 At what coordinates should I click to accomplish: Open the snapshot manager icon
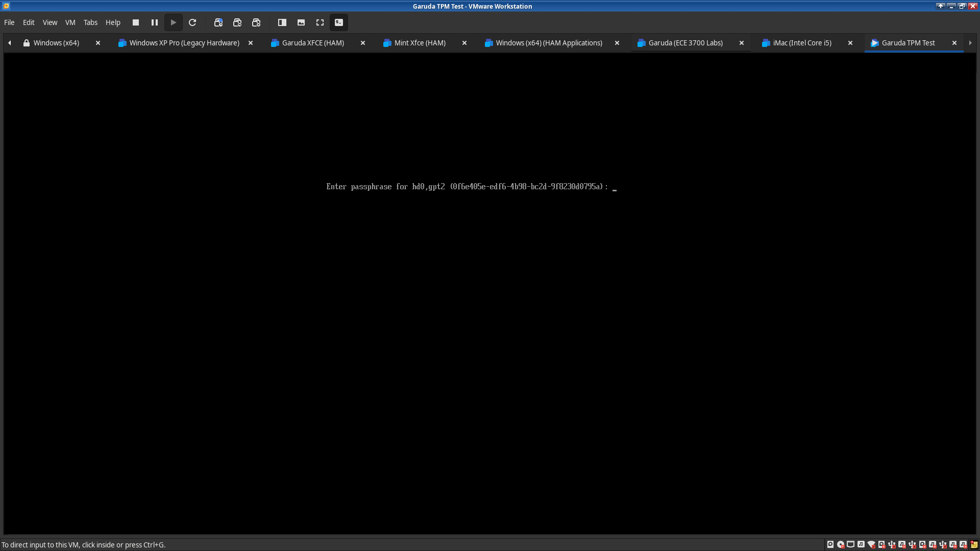(x=256, y=22)
